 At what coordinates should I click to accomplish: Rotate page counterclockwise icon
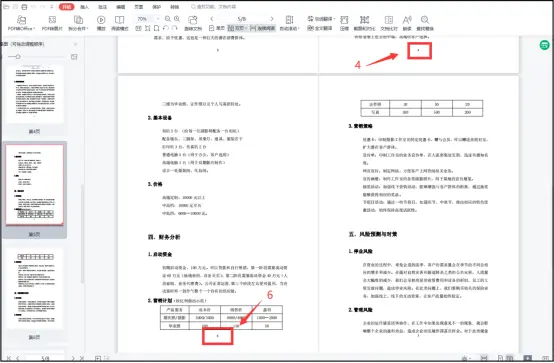(166, 28)
